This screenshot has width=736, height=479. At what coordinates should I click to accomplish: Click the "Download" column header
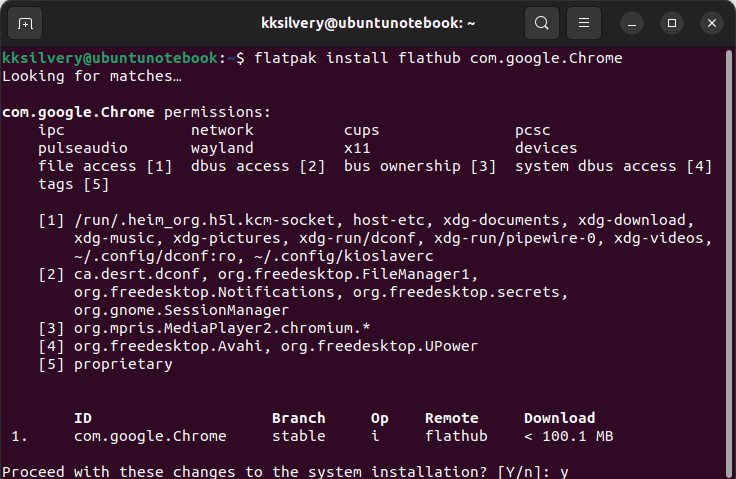[x=559, y=418]
